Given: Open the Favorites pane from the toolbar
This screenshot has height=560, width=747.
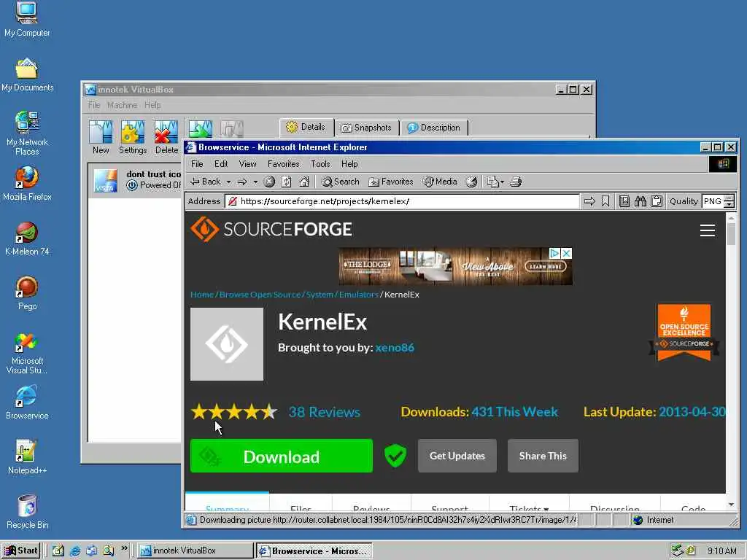Looking at the screenshot, I should [391, 182].
